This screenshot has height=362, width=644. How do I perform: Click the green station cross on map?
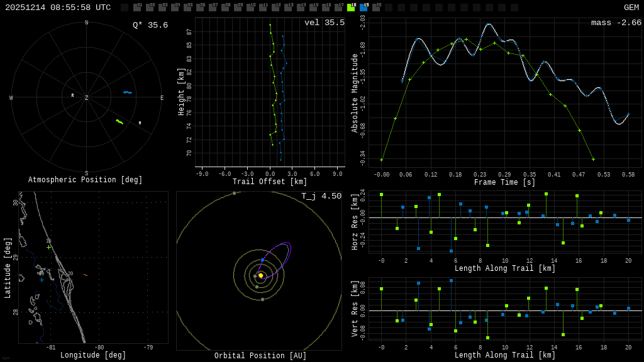click(x=49, y=247)
